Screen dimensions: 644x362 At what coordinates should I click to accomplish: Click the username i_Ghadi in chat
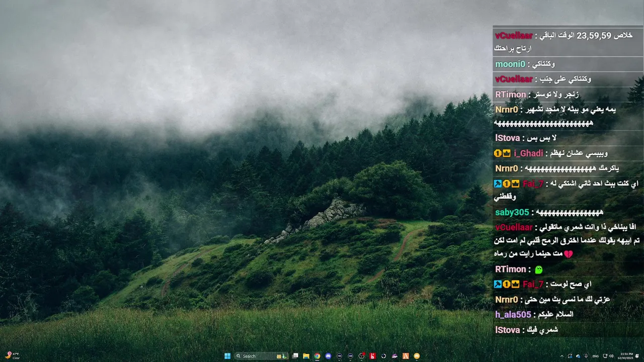528,153
